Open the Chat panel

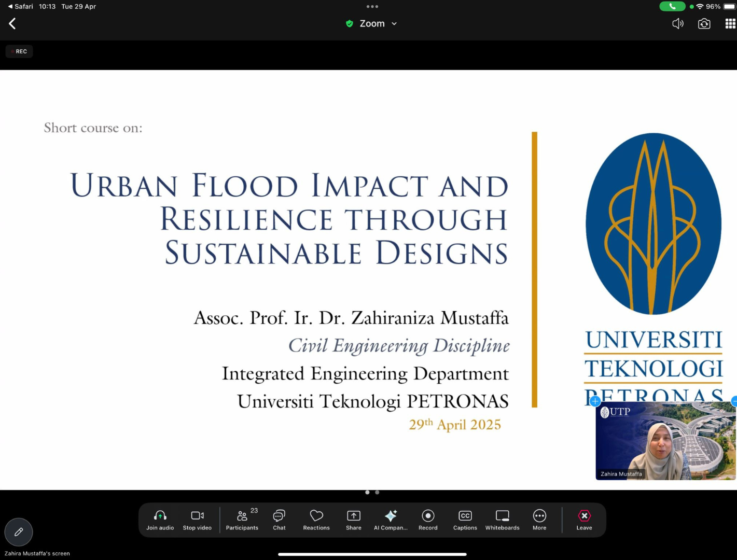coord(279,520)
